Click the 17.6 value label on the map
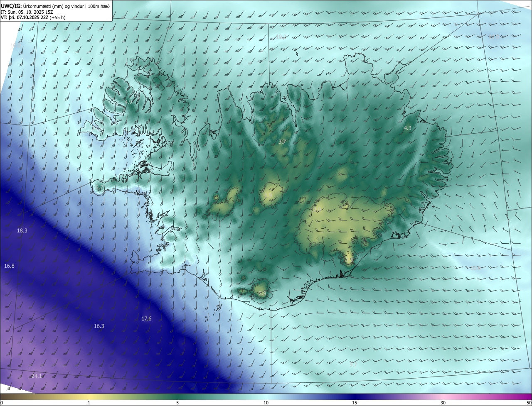Screen dimensions: 532x406 [x=146, y=319]
